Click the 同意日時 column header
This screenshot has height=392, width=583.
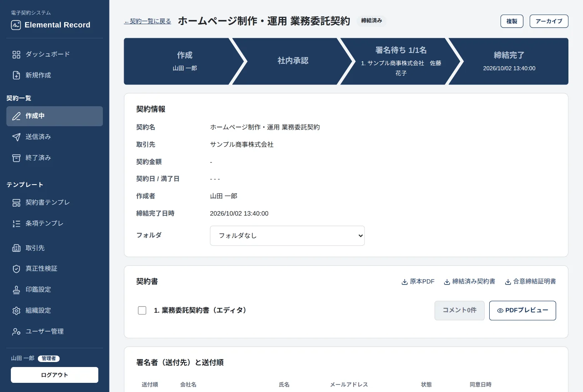pos(481,385)
